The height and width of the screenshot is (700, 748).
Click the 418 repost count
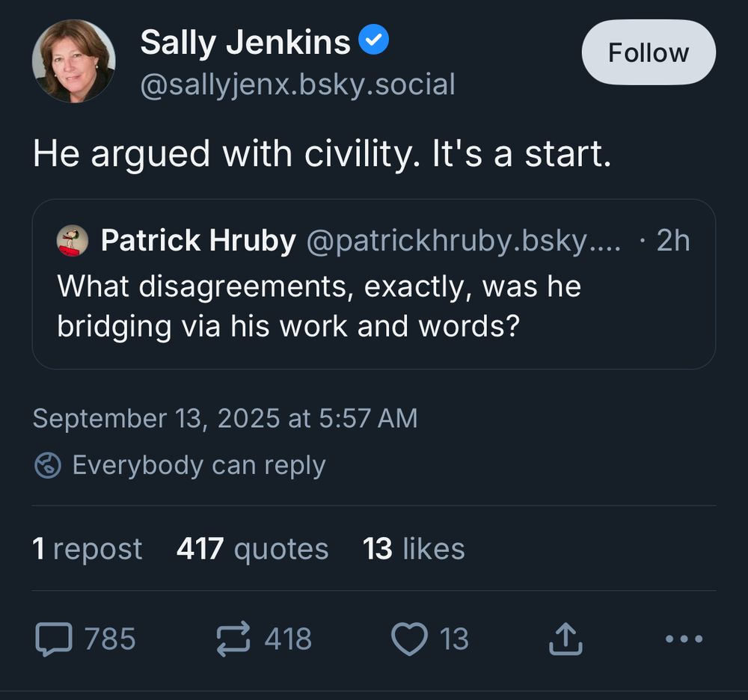[289, 639]
